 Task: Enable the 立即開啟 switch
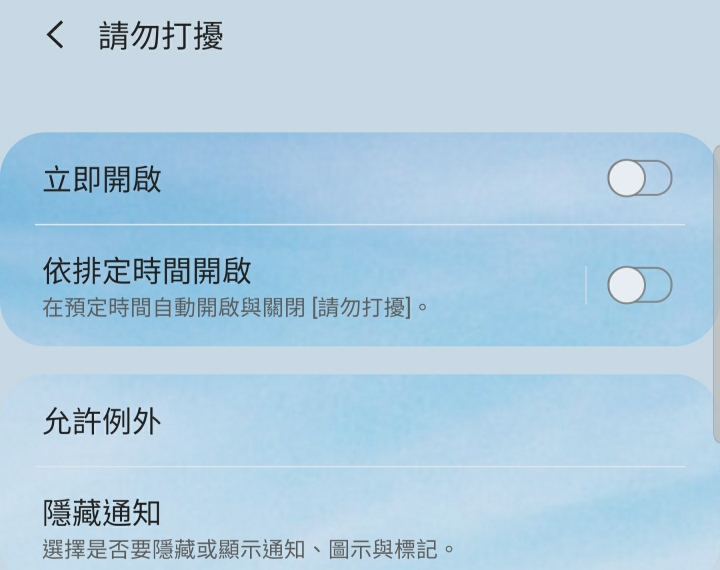[640, 178]
